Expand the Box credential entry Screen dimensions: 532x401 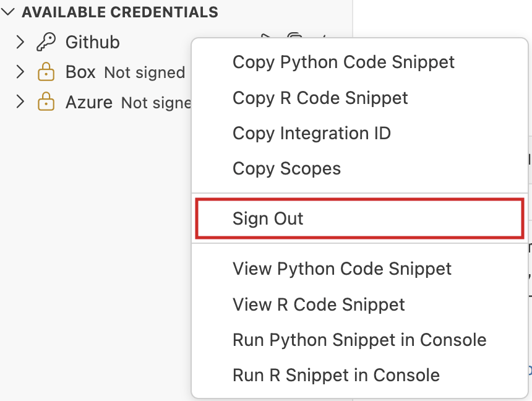[x=20, y=72]
